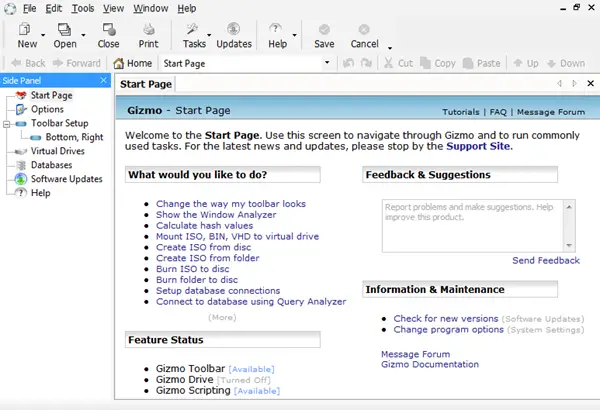Click the Open toolbar icon
The height and width of the screenshot is (410, 600).
click(64, 30)
